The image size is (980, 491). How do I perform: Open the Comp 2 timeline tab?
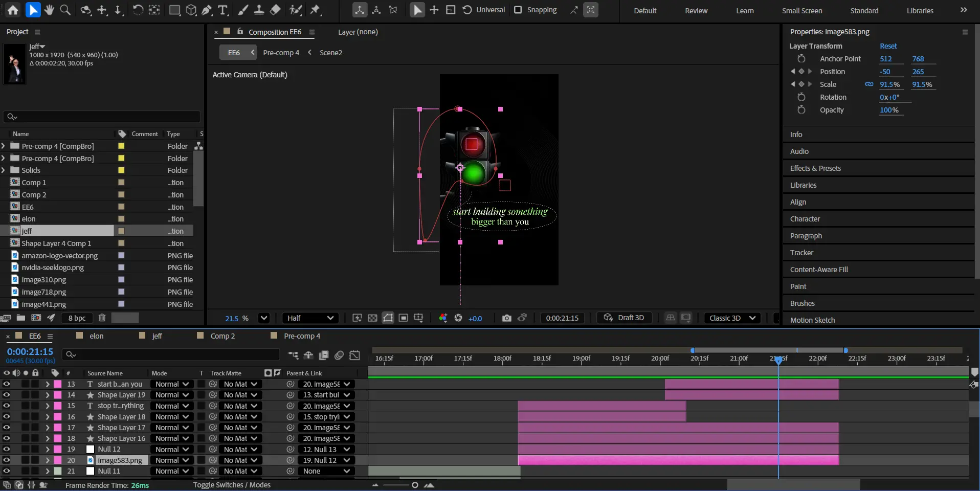[x=222, y=336]
